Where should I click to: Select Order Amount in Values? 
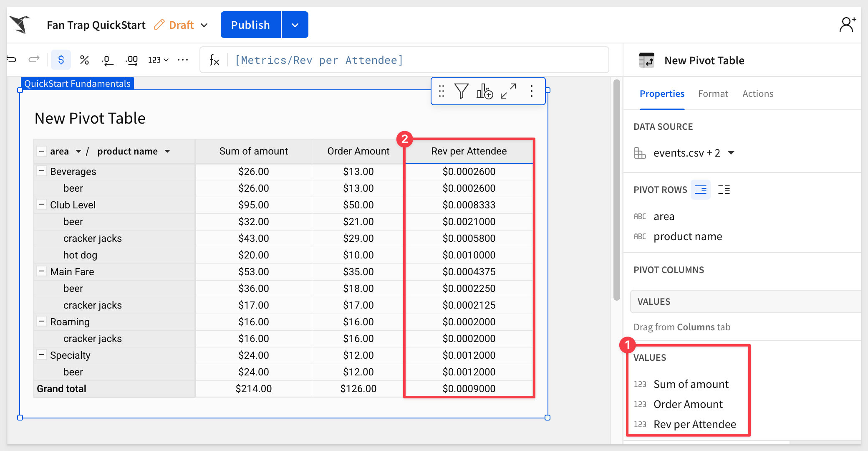[688, 404]
